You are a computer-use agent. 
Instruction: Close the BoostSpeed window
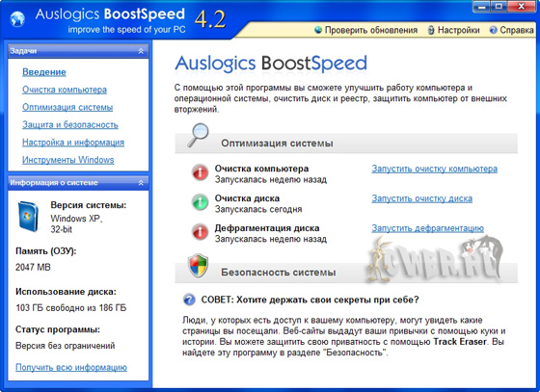tap(521, 7)
